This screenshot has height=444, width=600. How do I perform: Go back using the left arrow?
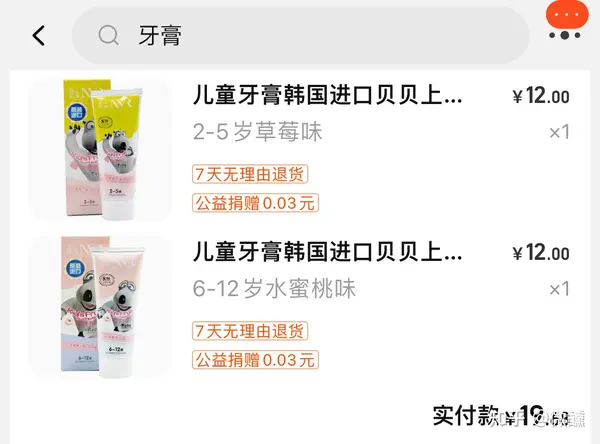(x=39, y=36)
